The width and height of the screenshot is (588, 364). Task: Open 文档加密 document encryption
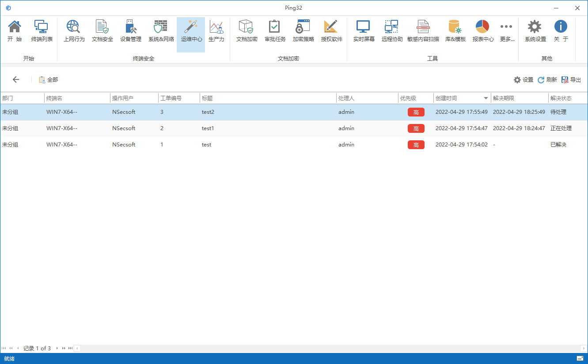pyautogui.click(x=247, y=31)
